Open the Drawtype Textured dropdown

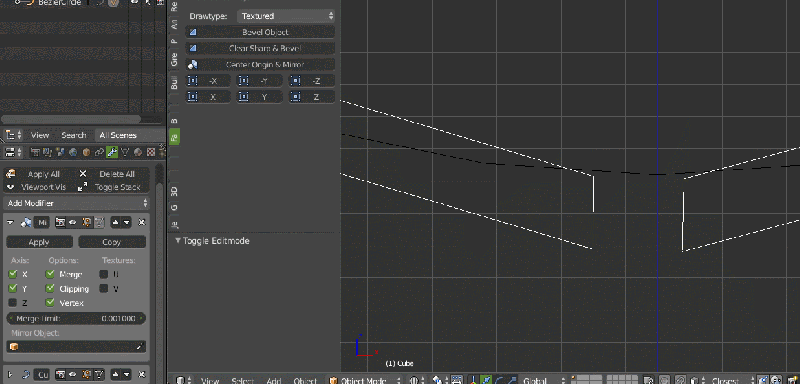(x=286, y=16)
